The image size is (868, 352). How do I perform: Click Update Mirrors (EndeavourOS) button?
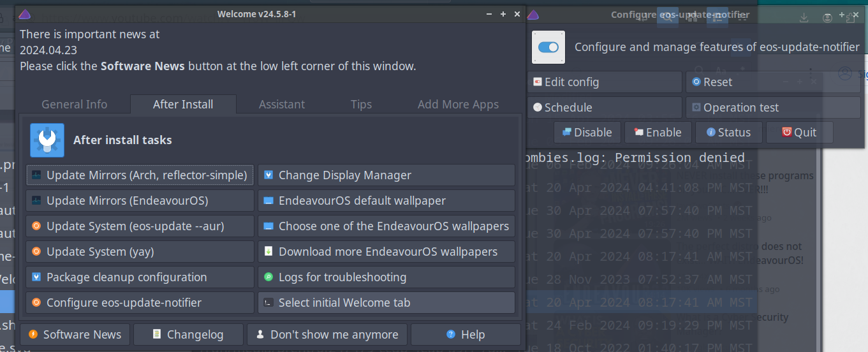pyautogui.click(x=140, y=200)
